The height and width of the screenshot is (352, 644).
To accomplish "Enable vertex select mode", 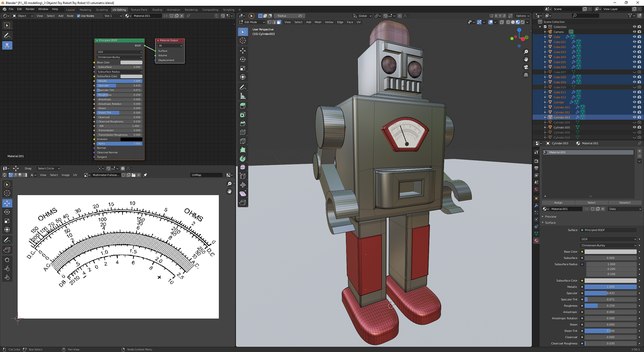I will 269,22.
